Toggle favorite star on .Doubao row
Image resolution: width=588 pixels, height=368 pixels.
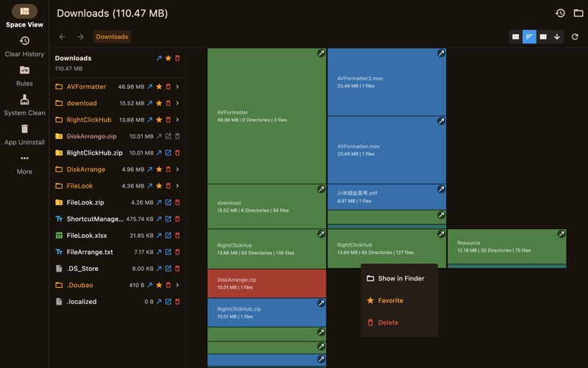tap(159, 285)
